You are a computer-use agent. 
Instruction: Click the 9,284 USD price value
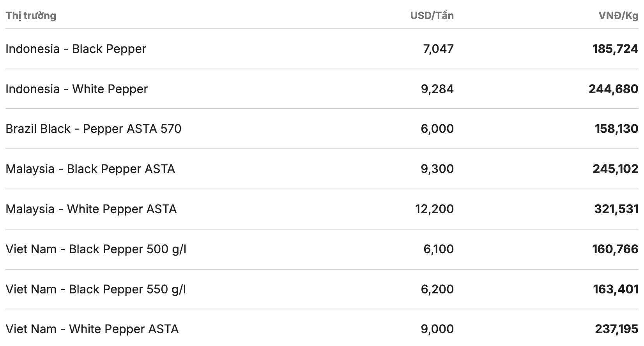pos(437,89)
